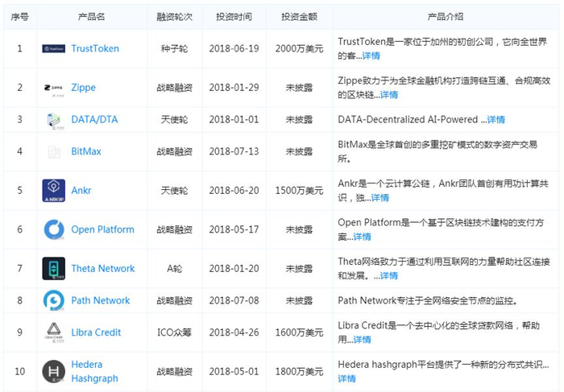Open the TrustToken product link

[x=95, y=48]
